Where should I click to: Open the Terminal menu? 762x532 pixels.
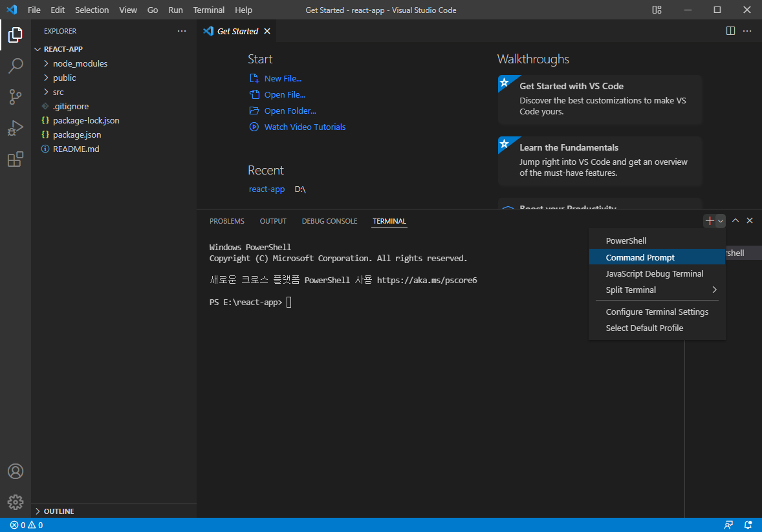point(209,10)
